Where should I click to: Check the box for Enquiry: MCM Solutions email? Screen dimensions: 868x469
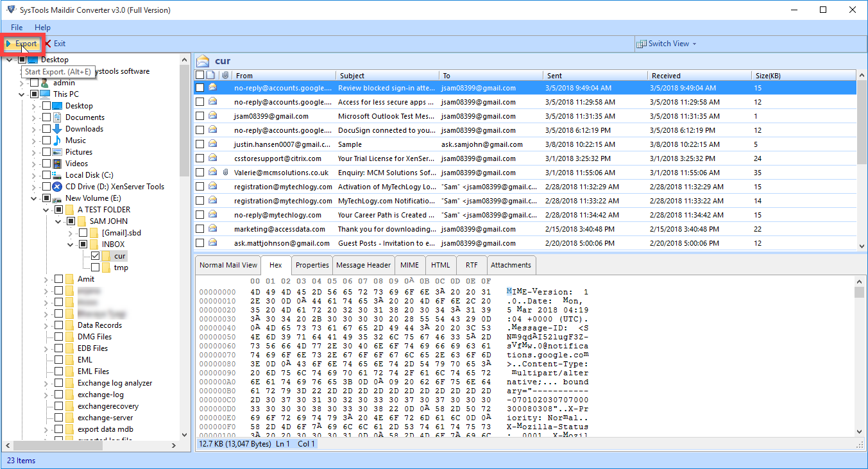tap(200, 172)
